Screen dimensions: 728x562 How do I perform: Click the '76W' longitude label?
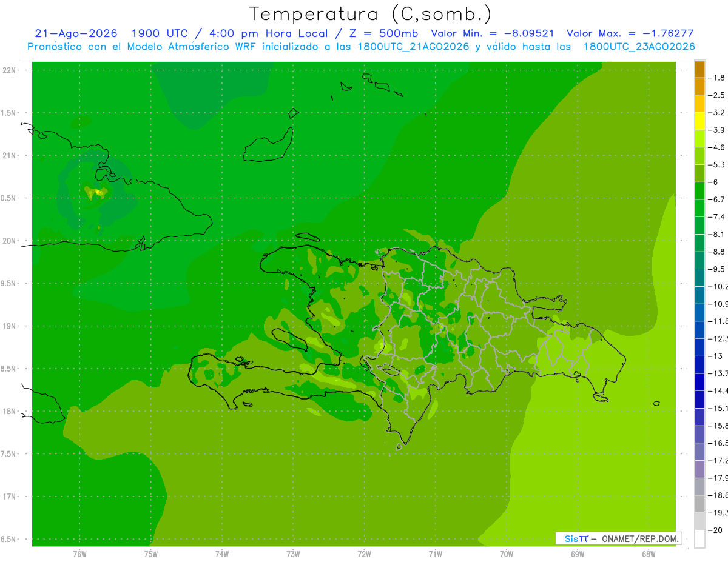(79, 554)
